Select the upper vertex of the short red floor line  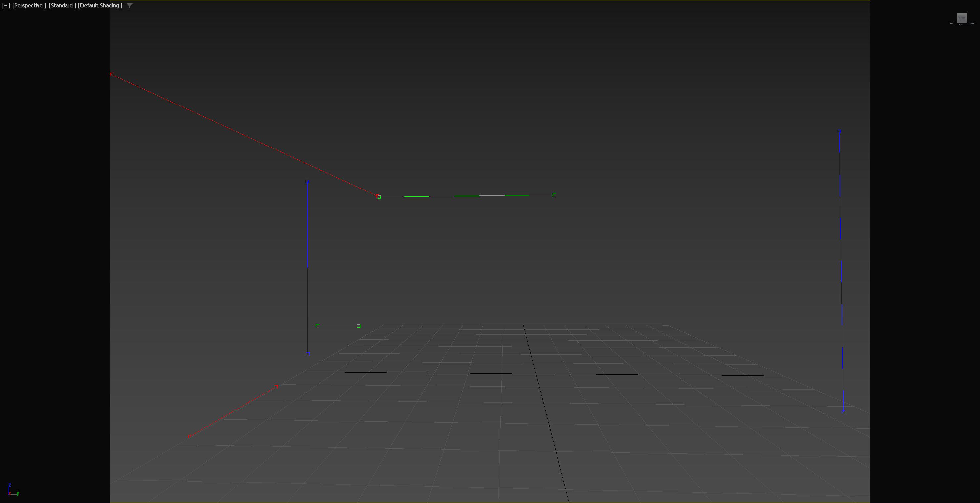[276, 387]
